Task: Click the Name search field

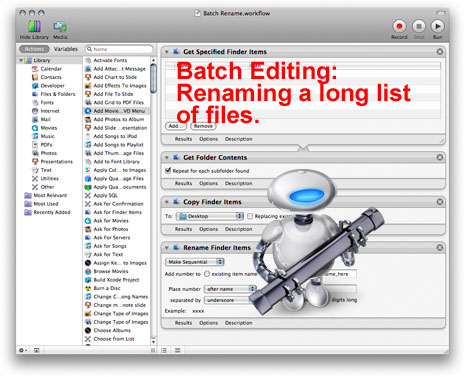Action: [x=119, y=49]
